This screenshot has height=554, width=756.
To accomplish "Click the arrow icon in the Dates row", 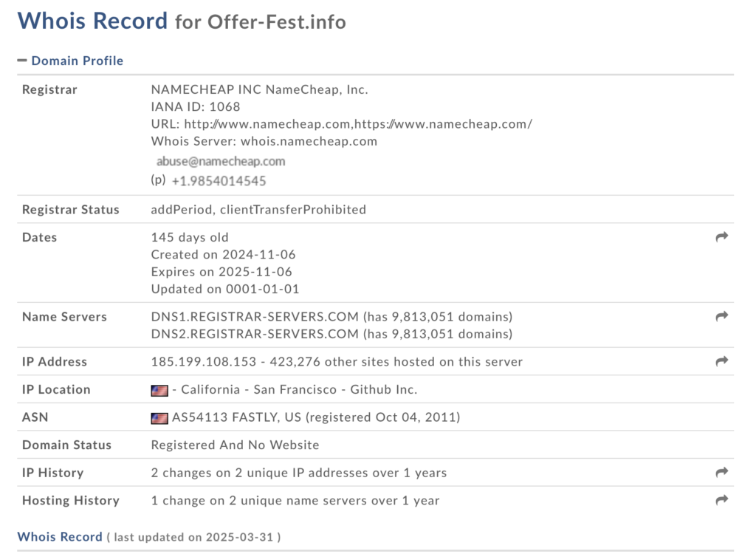I will 721,237.
